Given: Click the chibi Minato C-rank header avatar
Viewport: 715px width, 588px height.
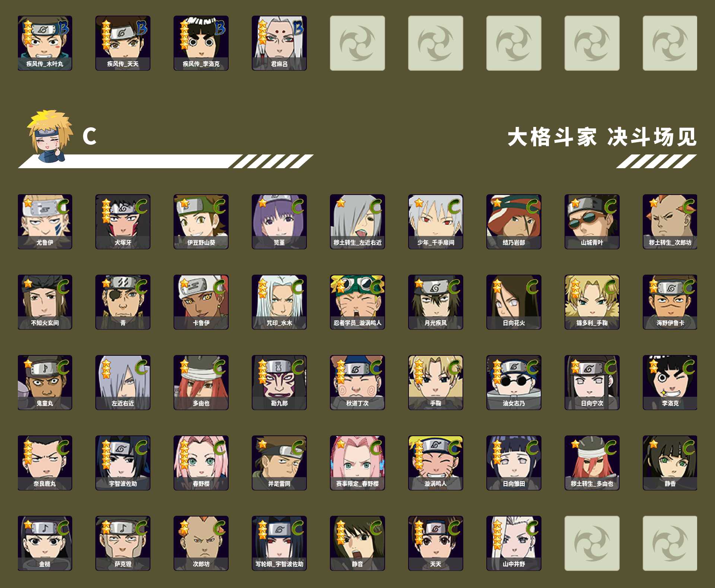Looking at the screenshot, I should pyautogui.click(x=50, y=136).
